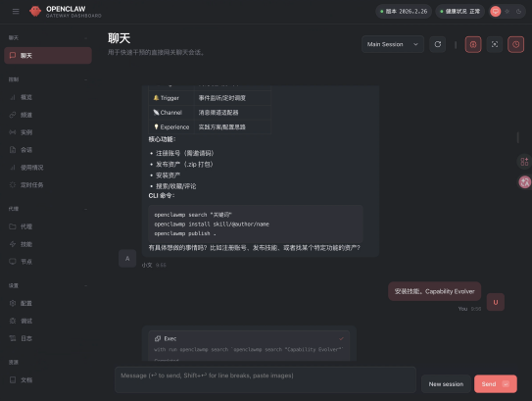Toggle the clock icon in chat toolbar

[x=515, y=44]
